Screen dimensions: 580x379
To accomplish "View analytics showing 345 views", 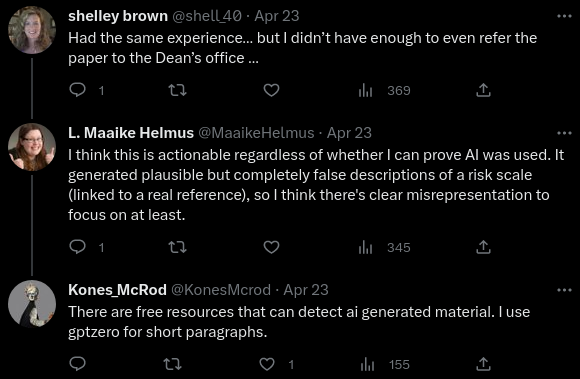I will [x=384, y=247].
